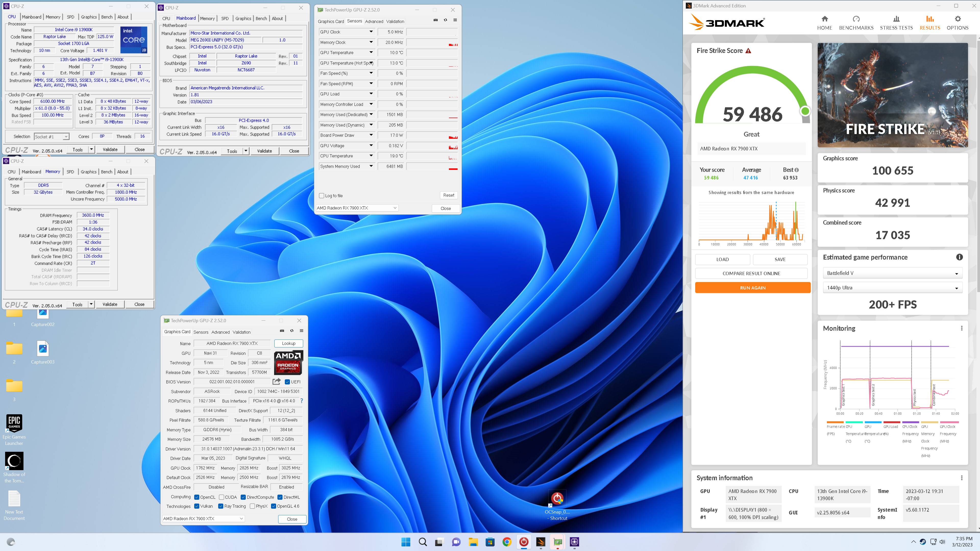Open GPU-Z Graphics Card hamburger menu

301,330
